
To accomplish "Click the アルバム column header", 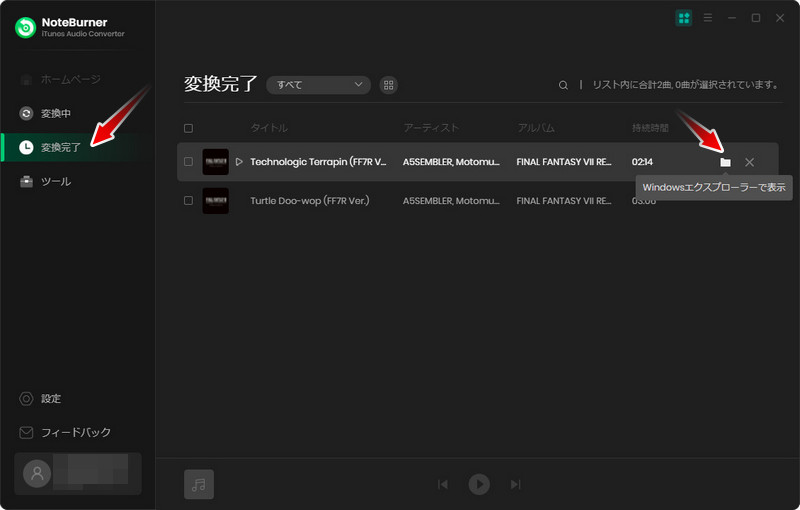I will (x=536, y=128).
